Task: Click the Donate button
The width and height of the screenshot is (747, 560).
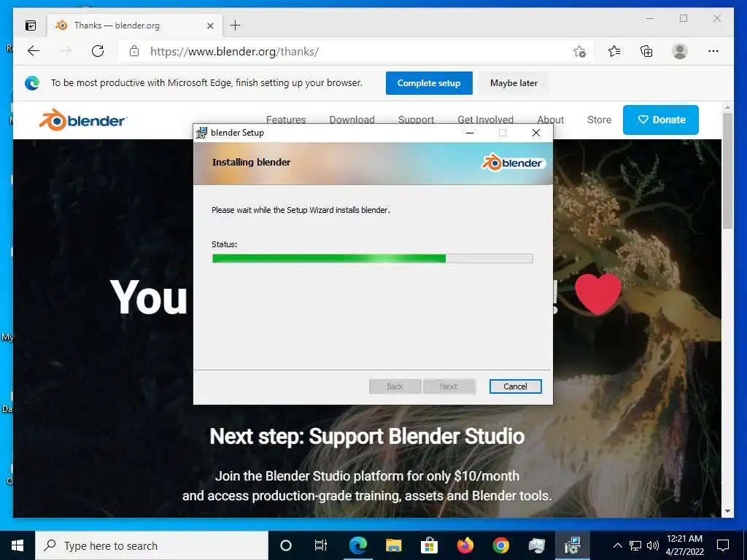Action: click(x=661, y=120)
